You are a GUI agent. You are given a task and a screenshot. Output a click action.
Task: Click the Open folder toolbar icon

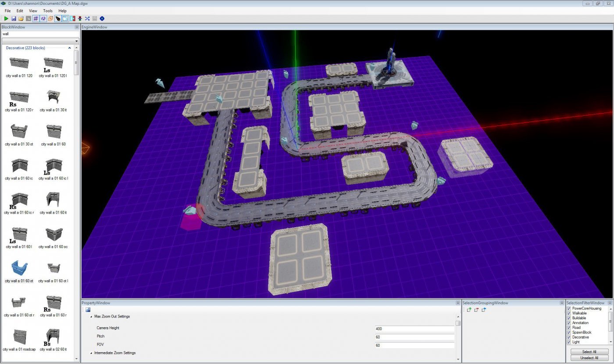pos(21,18)
